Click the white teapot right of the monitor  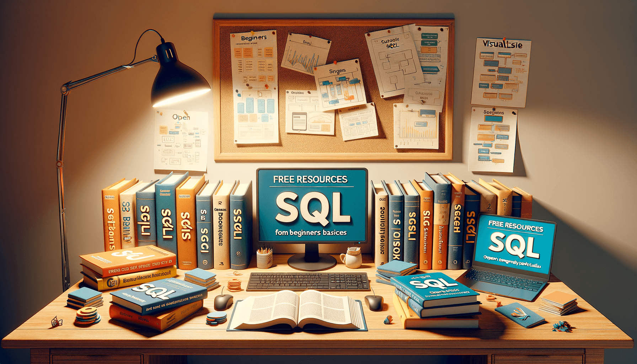pyautogui.click(x=351, y=257)
